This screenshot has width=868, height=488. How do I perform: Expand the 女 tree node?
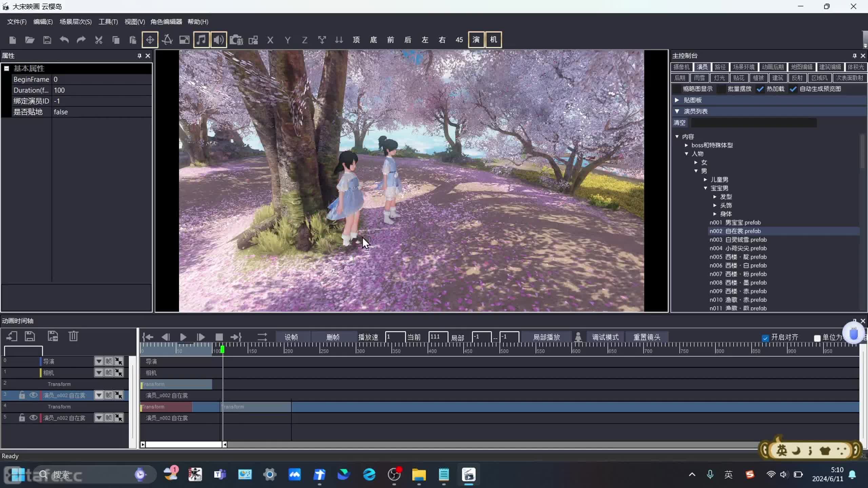click(696, 163)
